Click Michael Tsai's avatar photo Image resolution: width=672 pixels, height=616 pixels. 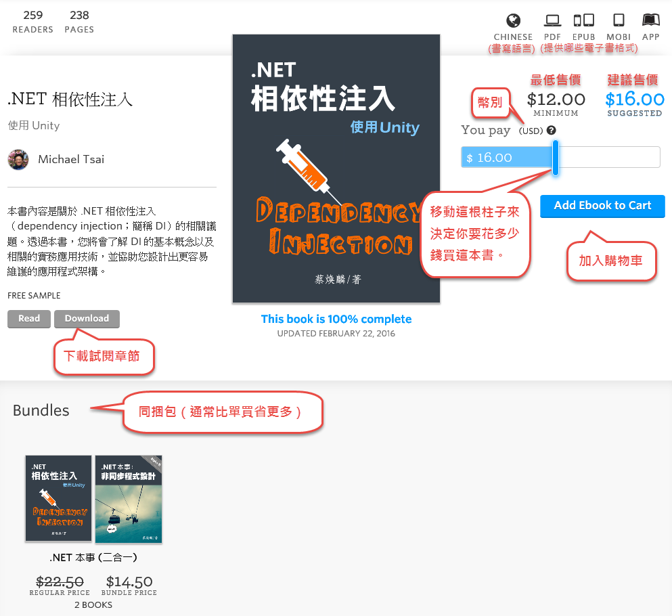(18, 160)
